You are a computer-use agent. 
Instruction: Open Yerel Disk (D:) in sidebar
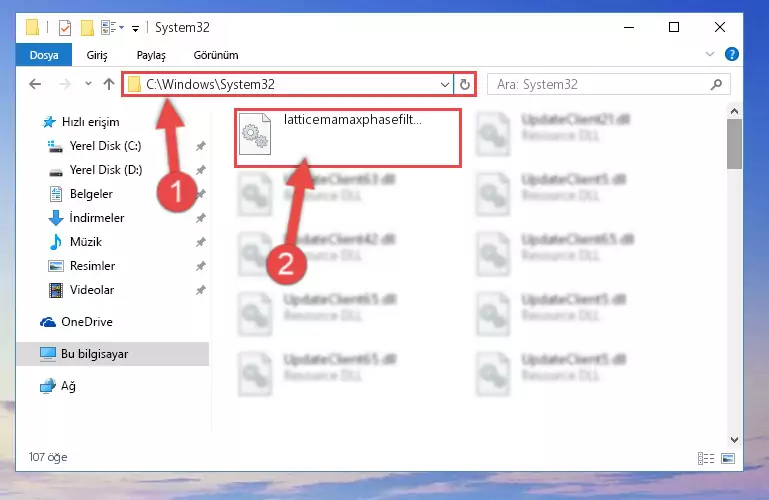(x=105, y=170)
